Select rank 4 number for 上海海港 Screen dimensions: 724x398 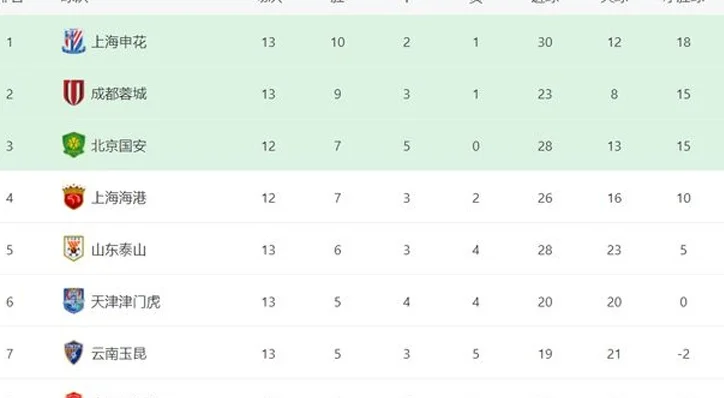9,199
